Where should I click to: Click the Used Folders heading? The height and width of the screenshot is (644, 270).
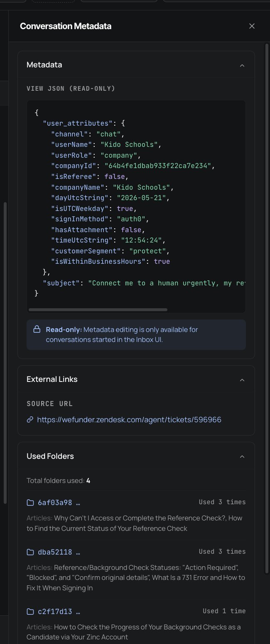(x=50, y=456)
